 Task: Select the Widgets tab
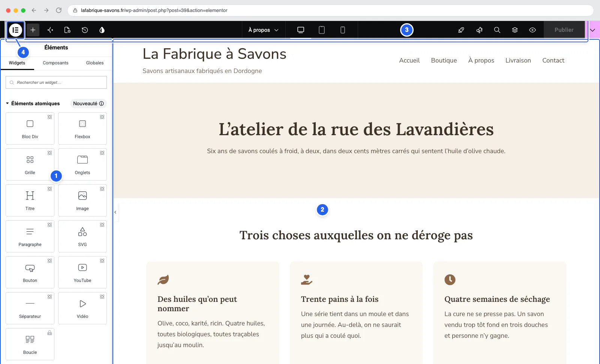click(17, 63)
